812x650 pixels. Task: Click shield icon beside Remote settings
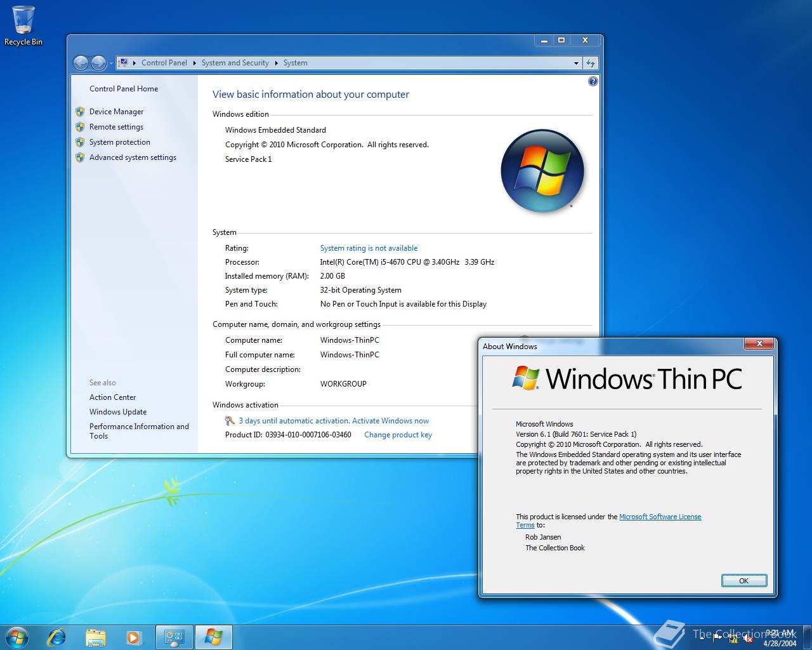pos(80,127)
